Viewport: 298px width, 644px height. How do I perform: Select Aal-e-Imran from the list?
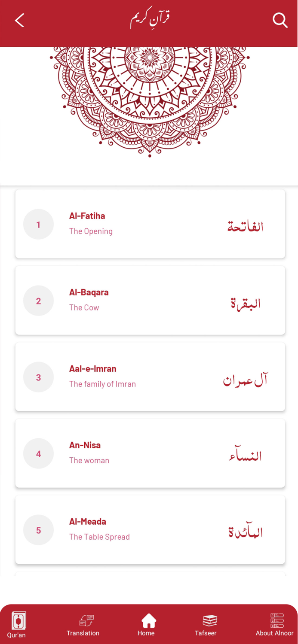(150, 377)
